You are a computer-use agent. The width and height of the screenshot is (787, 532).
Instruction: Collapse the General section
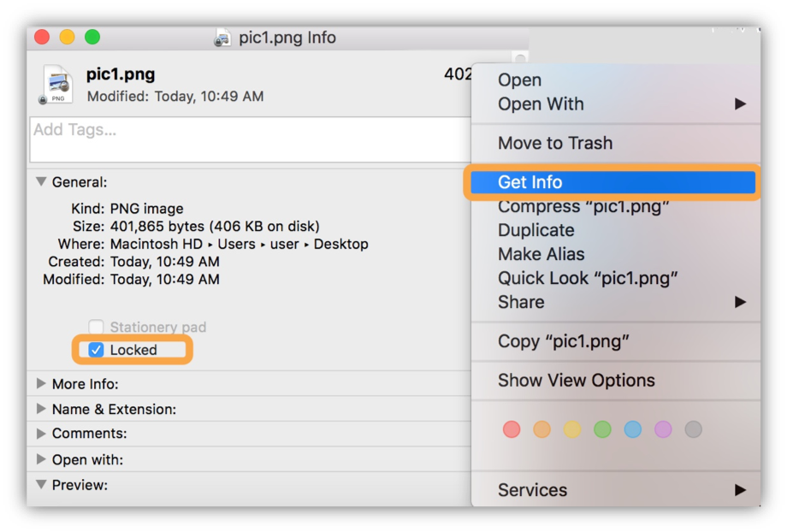pyautogui.click(x=41, y=182)
